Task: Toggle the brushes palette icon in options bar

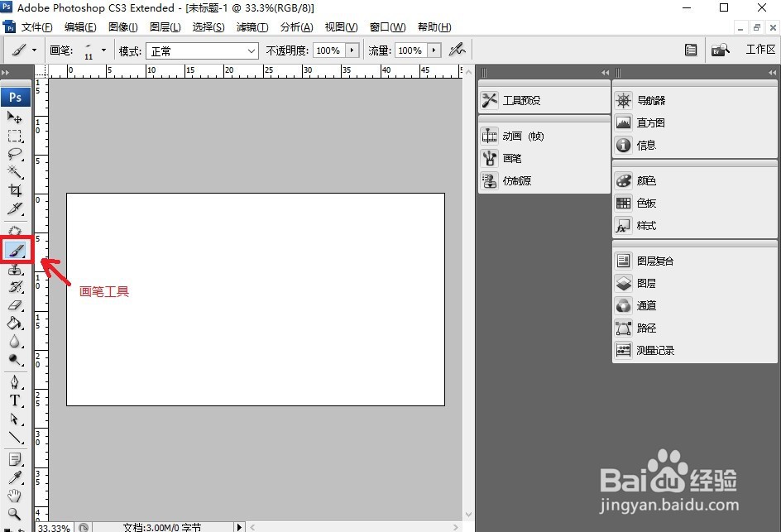Action: (x=691, y=50)
